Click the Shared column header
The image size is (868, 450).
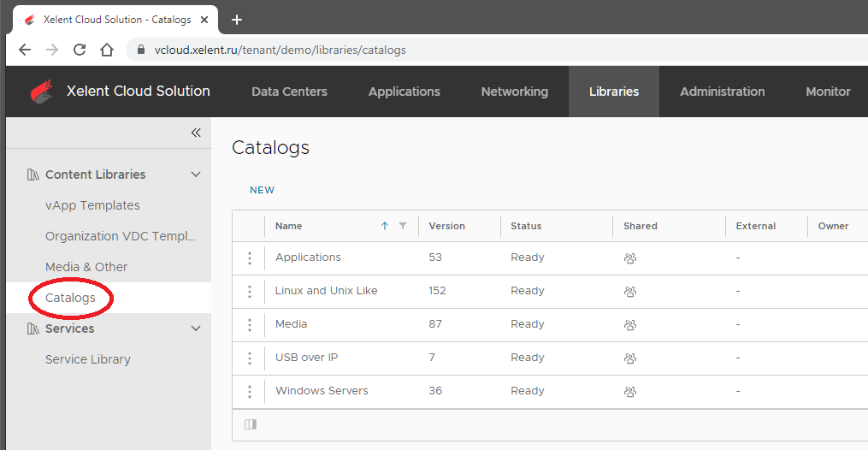[x=641, y=226]
